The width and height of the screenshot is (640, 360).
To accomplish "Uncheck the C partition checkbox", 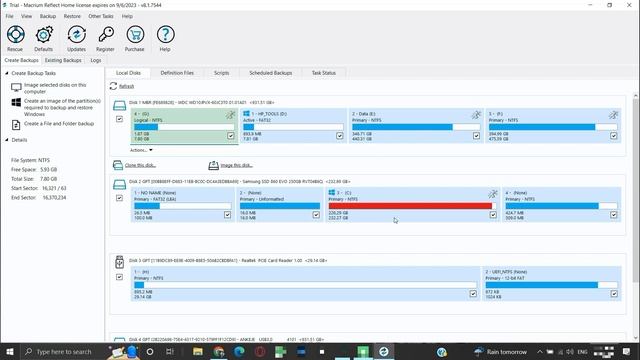I will pos(493,215).
